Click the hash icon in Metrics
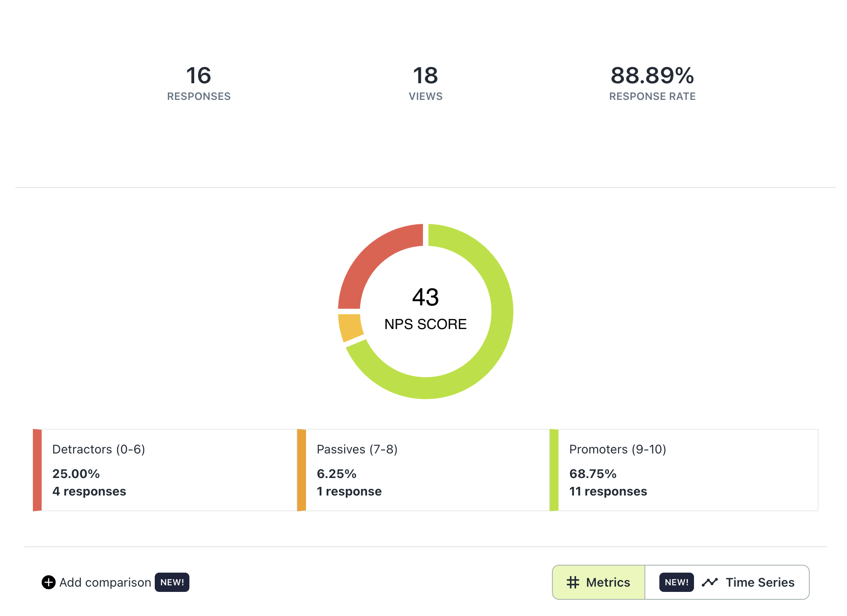This screenshot has height=616, width=847. pyautogui.click(x=573, y=582)
